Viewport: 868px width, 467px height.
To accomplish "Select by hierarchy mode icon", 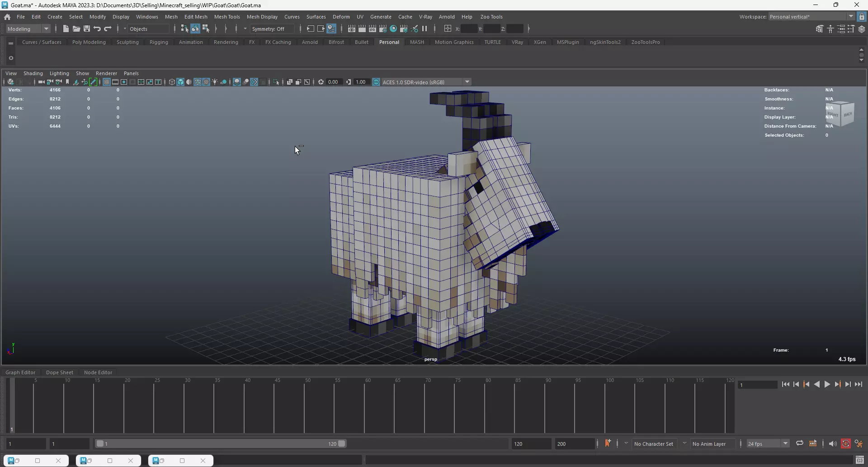I will point(184,29).
